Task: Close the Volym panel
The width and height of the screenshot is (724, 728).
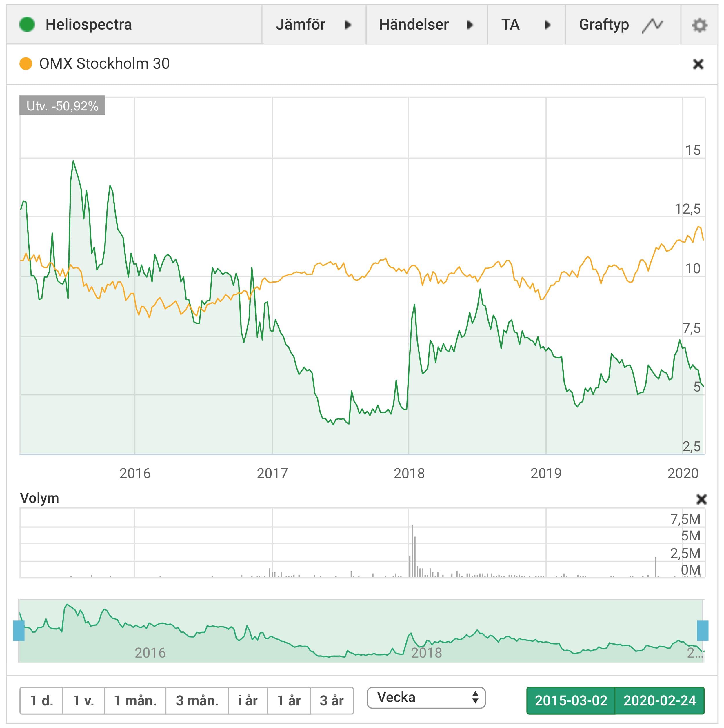Action: [701, 499]
